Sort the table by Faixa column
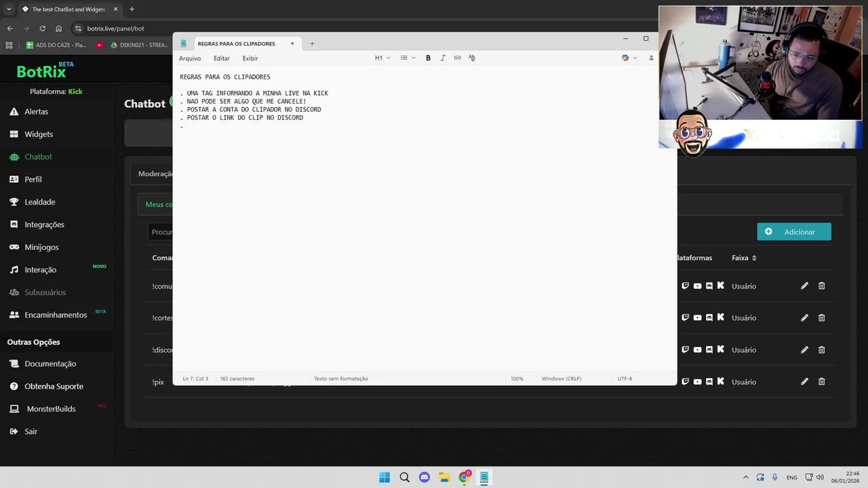The image size is (868, 488). point(744,258)
